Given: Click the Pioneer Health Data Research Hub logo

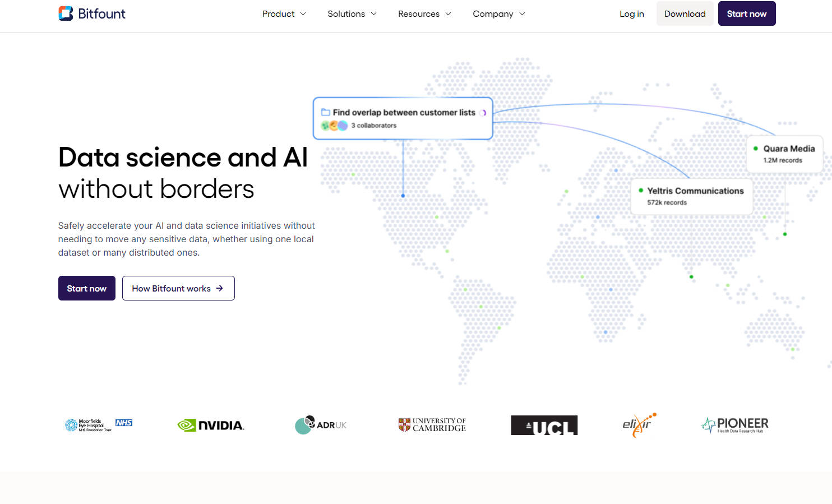Looking at the screenshot, I should 735,425.
